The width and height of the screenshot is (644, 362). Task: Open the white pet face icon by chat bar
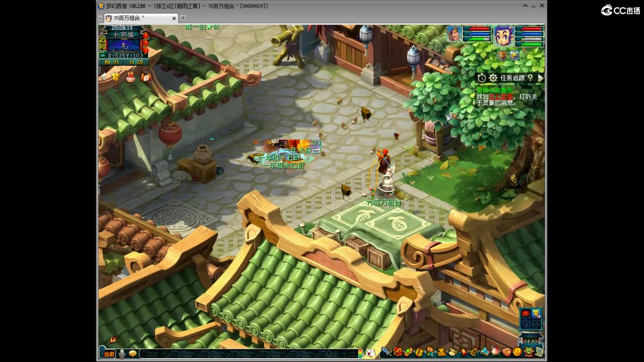[370, 353]
